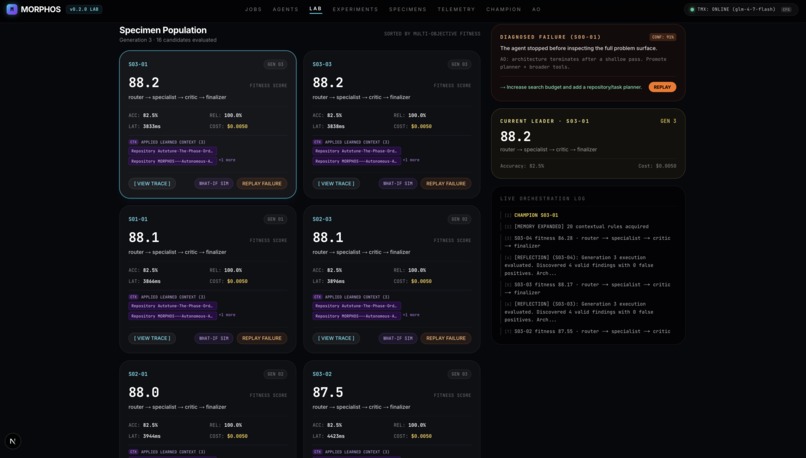The image size is (806, 458).
Task: Click the Current Leader 88.2 score
Action: 516,136
